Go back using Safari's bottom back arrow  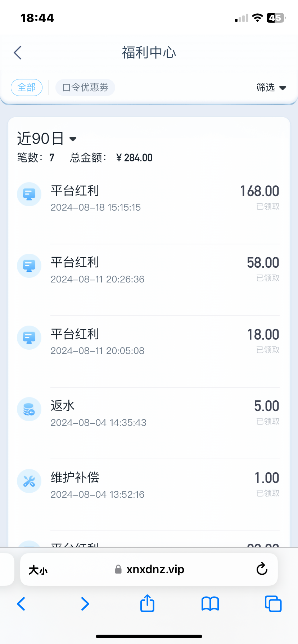tap(21, 604)
